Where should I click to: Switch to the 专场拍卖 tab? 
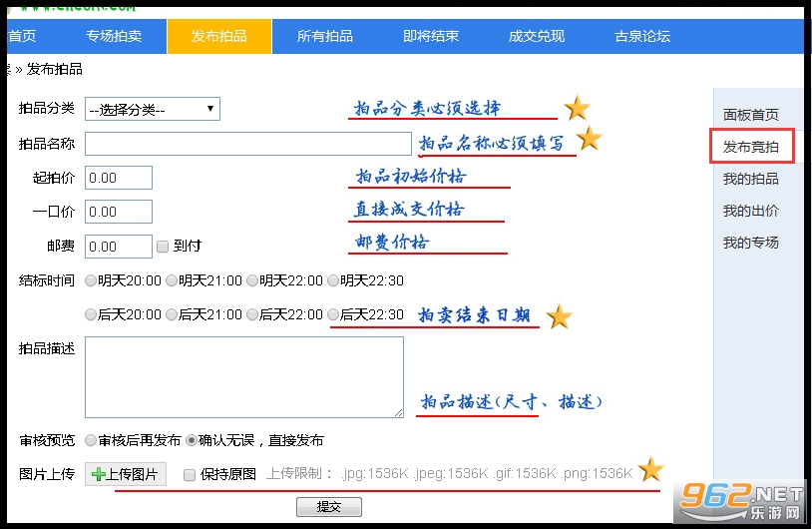pos(114,36)
